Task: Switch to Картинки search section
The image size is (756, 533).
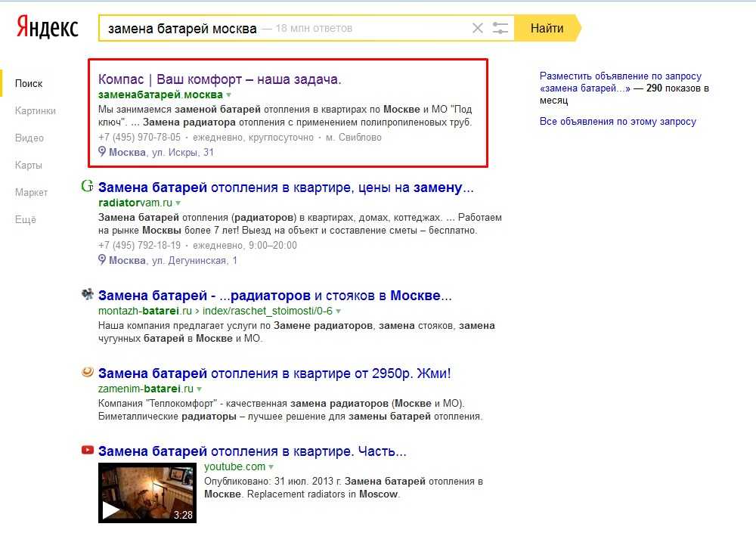Action: [x=36, y=110]
